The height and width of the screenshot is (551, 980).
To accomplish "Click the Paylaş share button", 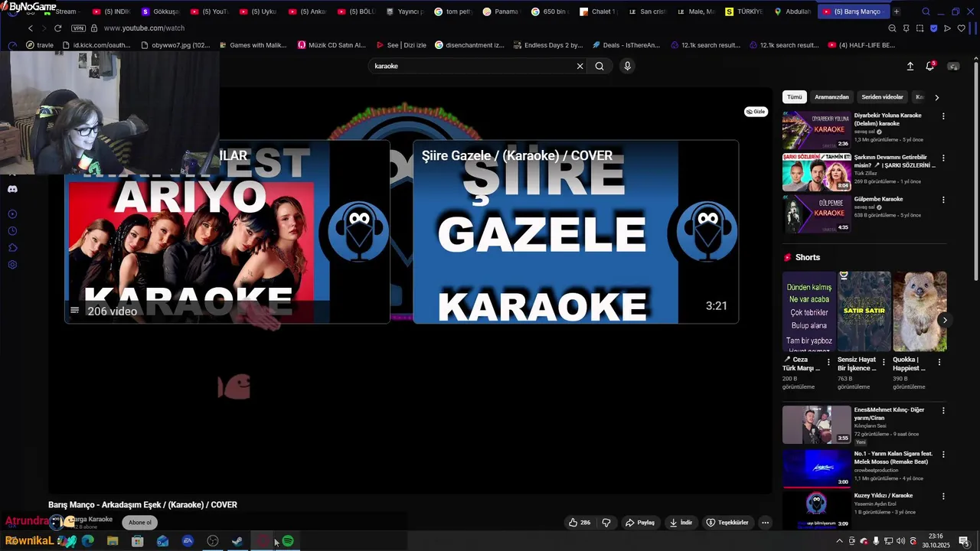I will tap(640, 523).
